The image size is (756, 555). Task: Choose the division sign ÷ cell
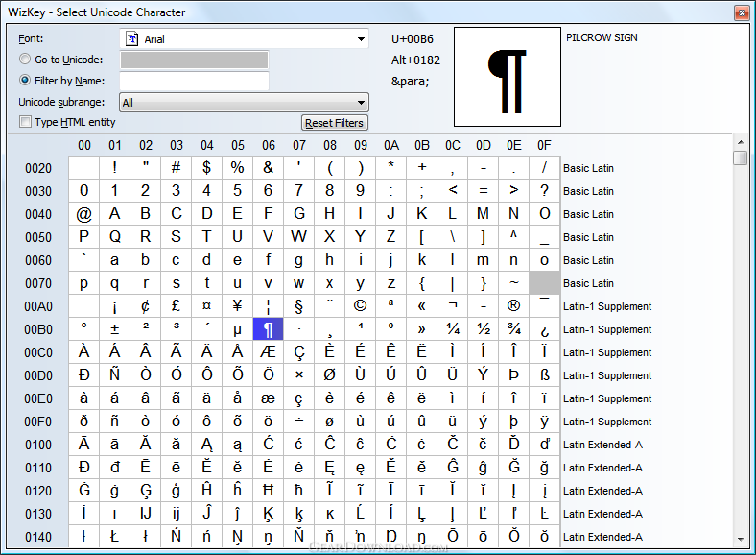[299, 422]
